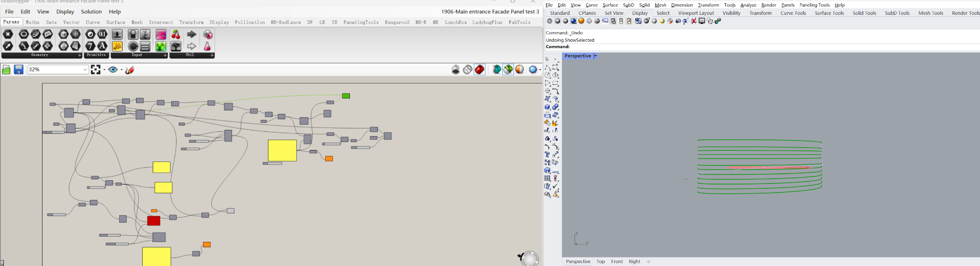This screenshot has height=266, width=980.
Task: Switch to Rhino Standard toolbar tab
Action: (560, 13)
